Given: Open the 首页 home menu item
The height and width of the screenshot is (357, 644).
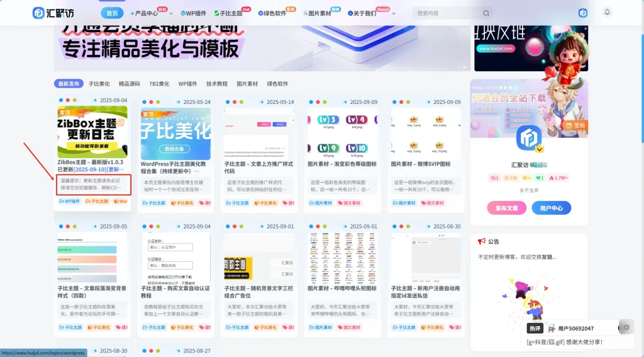Looking at the screenshot, I should (x=112, y=13).
